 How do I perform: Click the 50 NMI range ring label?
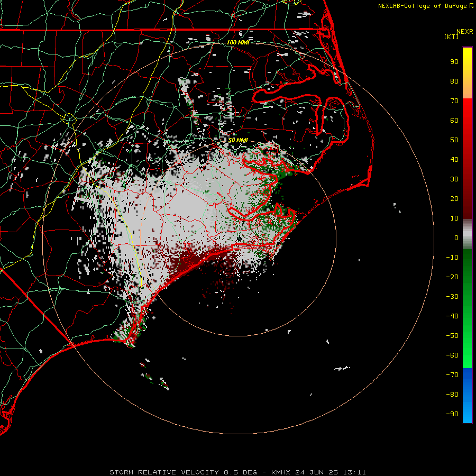pyautogui.click(x=238, y=140)
